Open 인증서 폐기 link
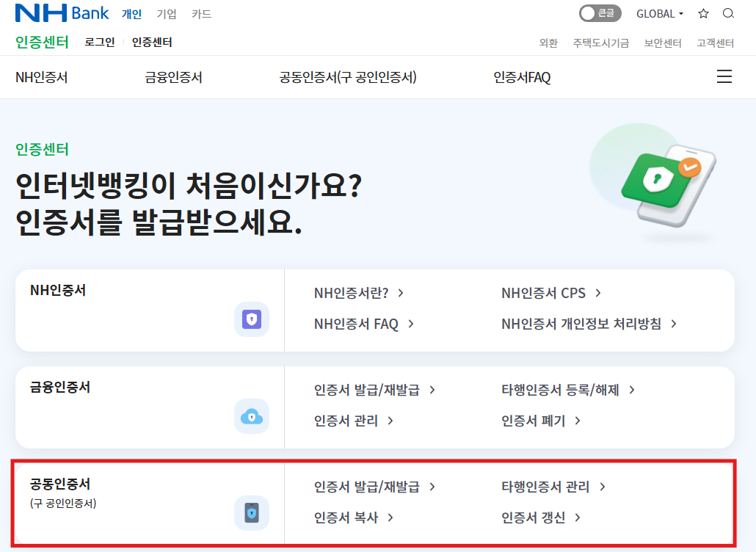756x552 pixels. (541, 421)
